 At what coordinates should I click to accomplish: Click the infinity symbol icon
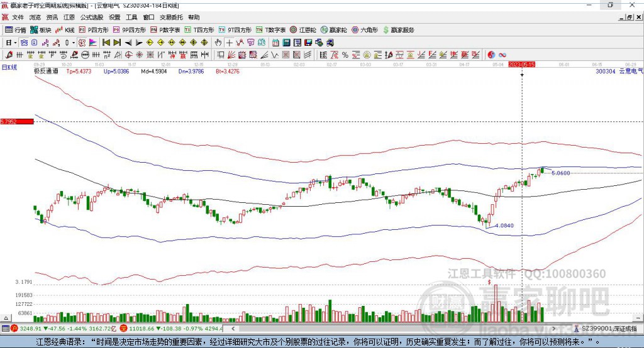pos(502,55)
